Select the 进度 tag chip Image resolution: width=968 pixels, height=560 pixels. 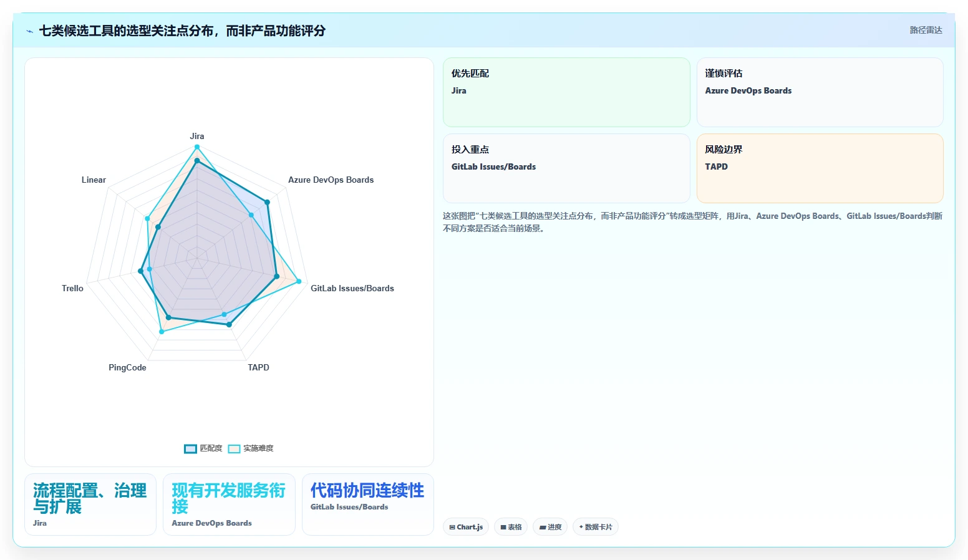coord(550,527)
